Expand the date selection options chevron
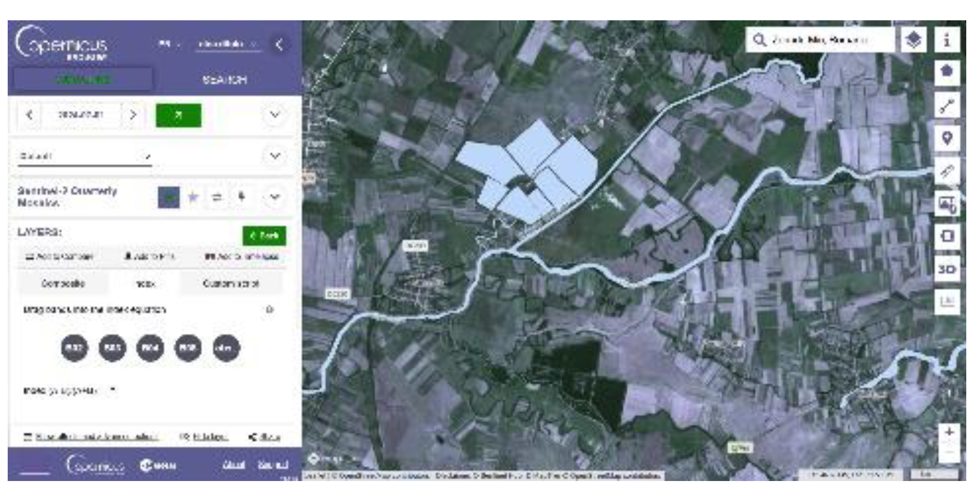This screenshot has height=492, width=980. pyautogui.click(x=275, y=115)
